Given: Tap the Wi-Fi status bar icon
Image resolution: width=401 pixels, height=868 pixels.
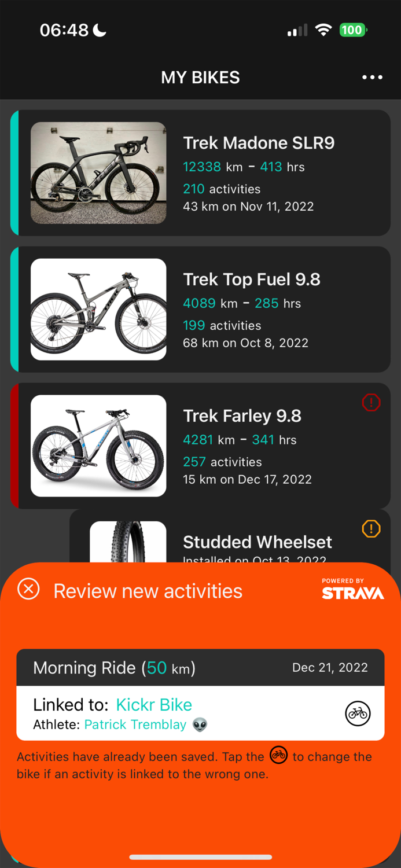Looking at the screenshot, I should point(323,30).
